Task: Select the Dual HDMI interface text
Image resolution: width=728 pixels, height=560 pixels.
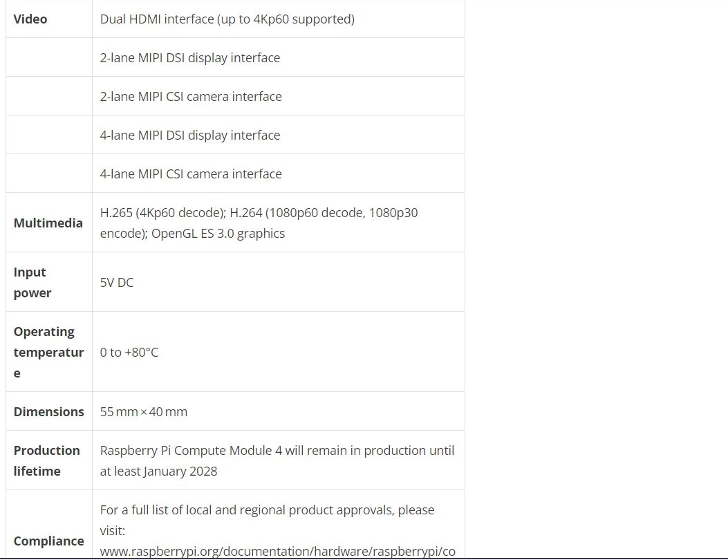Action: pyautogui.click(x=227, y=19)
